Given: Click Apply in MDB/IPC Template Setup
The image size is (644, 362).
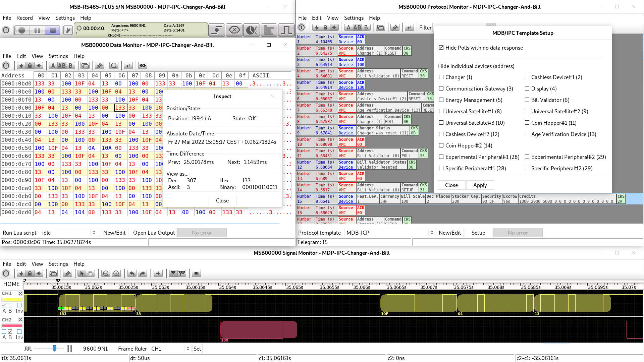Looking at the screenshot, I should coord(480,185).
